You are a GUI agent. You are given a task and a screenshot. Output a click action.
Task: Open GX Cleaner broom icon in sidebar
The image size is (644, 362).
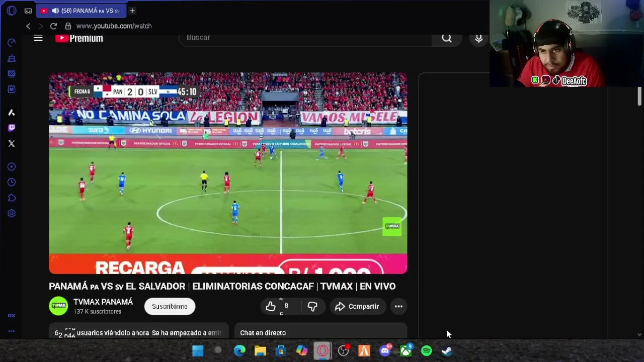12,58
